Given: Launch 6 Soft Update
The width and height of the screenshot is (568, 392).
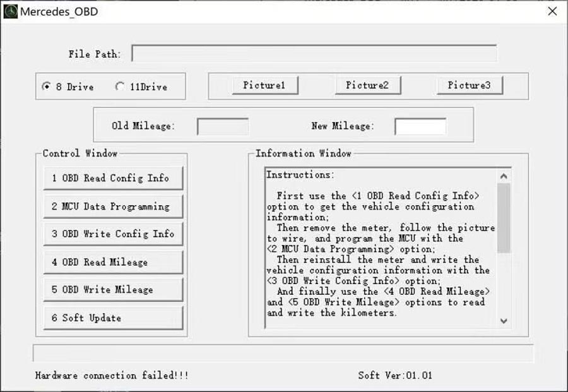Looking at the screenshot, I should click(113, 318).
